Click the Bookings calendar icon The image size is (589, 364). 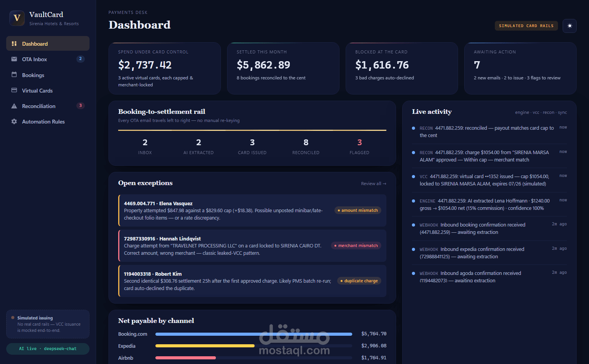click(x=14, y=75)
